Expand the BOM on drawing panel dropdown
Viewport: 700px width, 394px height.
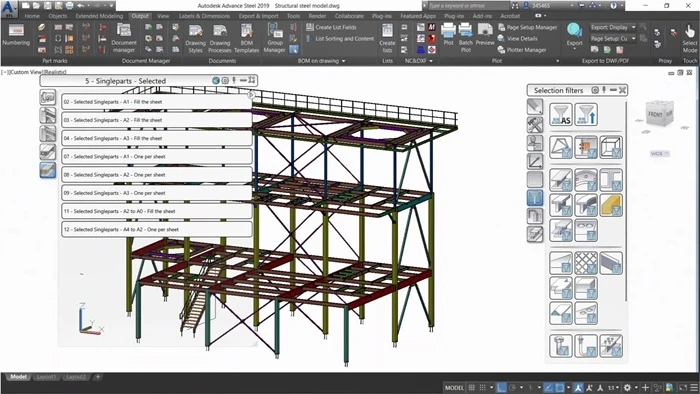343,61
